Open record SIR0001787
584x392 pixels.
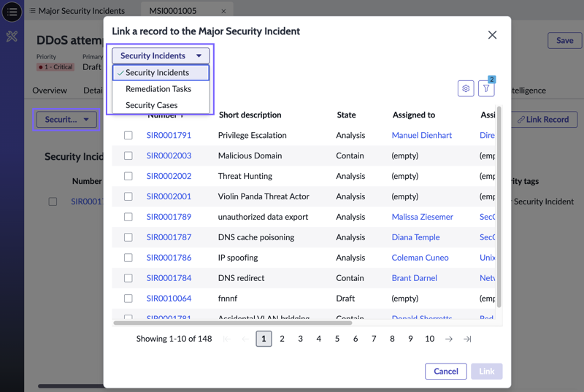pos(169,237)
